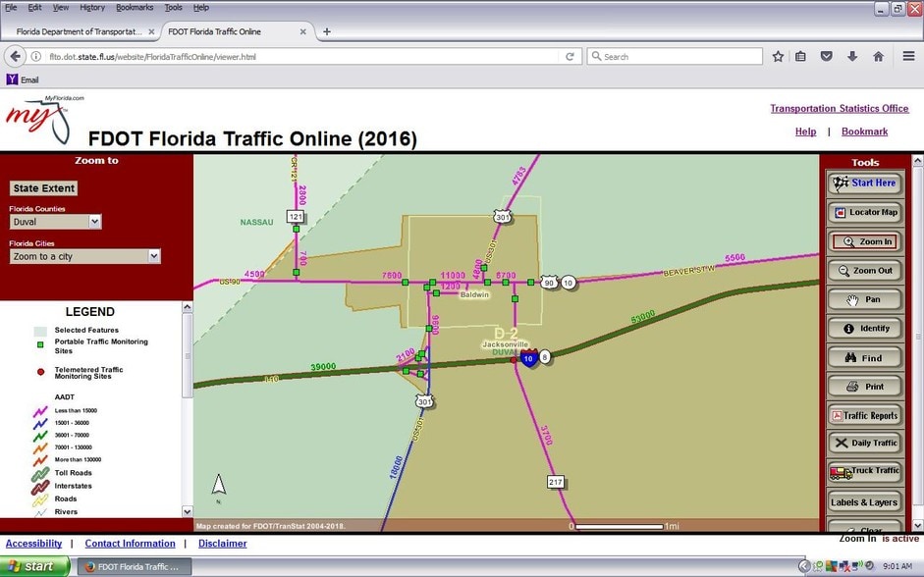Open the Truck Traffic tool
924x577 pixels.
pyautogui.click(x=865, y=472)
